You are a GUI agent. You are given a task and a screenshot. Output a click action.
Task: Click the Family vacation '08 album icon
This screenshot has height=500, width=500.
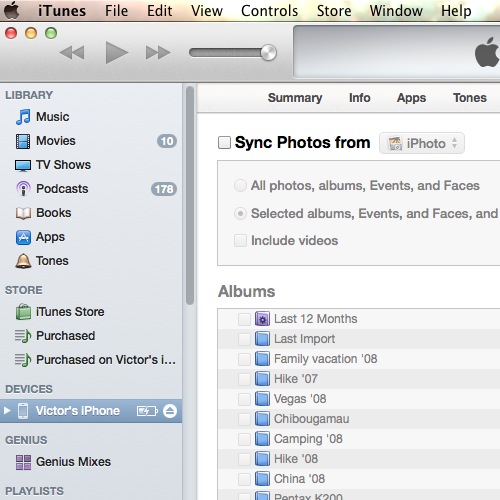[x=262, y=359]
